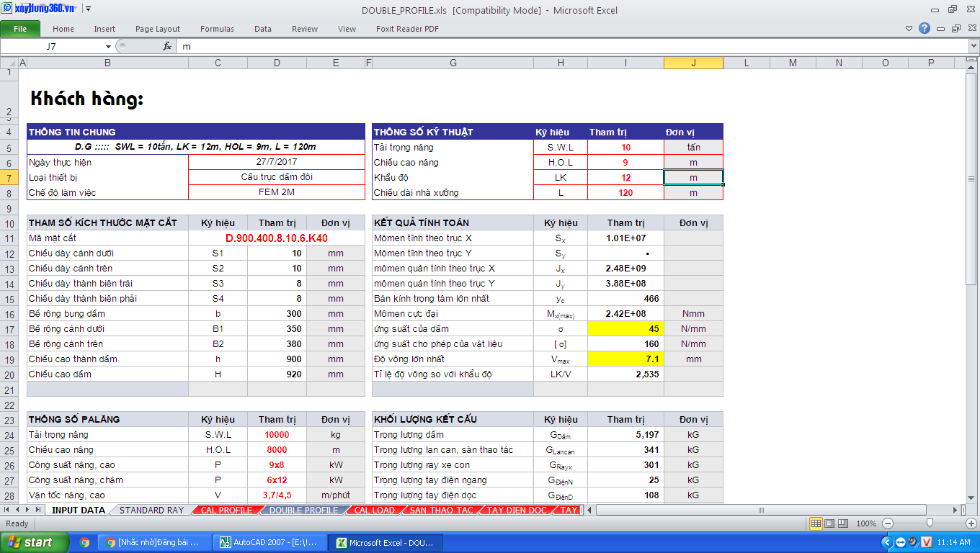Viewport: 980px width, 553px height.
Task: Select the FEM 2M cell
Action: pos(277,192)
